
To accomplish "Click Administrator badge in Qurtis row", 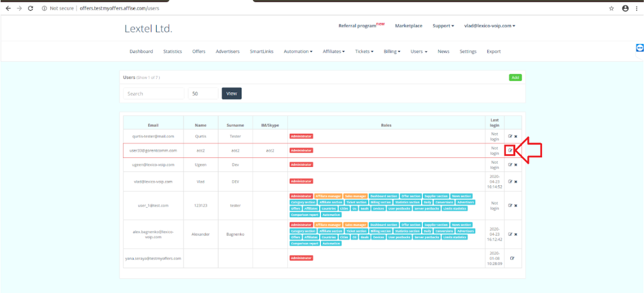I will click(x=301, y=136).
